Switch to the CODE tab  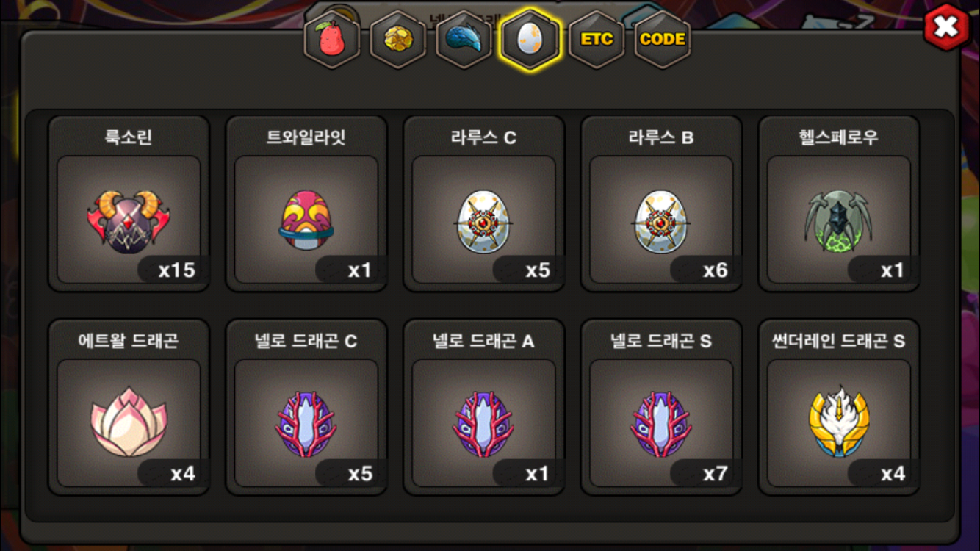662,39
